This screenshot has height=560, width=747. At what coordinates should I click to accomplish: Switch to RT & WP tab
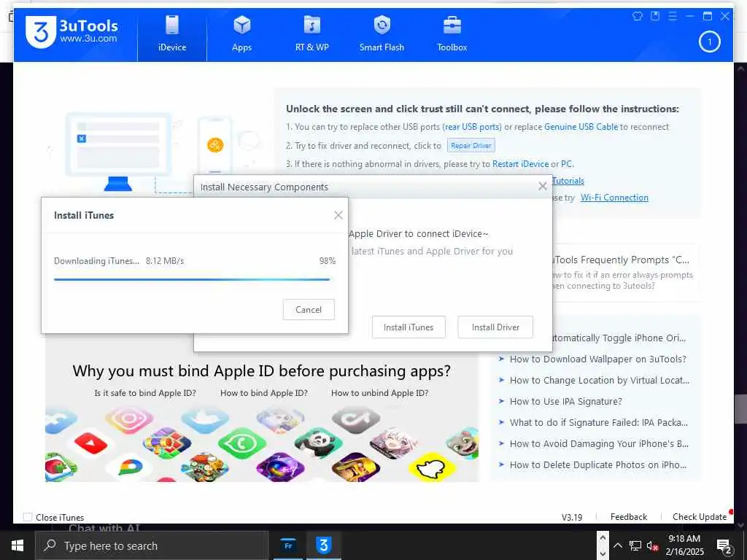click(311, 34)
